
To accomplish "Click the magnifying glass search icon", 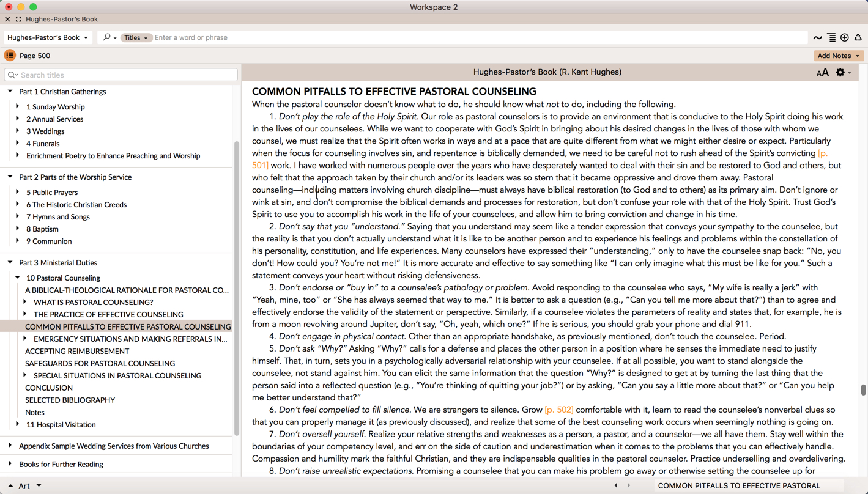I will coord(107,37).
